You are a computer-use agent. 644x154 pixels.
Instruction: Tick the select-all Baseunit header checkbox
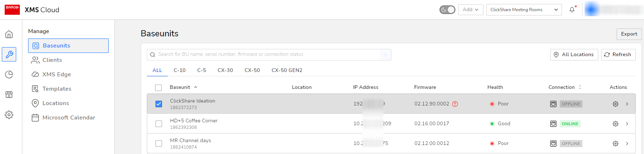click(x=158, y=87)
